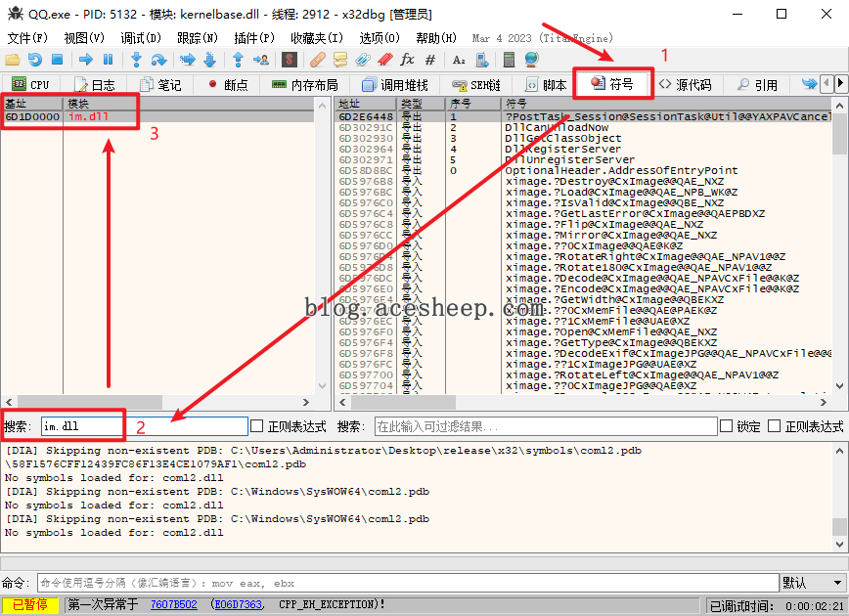The height and width of the screenshot is (616, 849).
Task: Click the step into icon
Action: tap(137, 60)
